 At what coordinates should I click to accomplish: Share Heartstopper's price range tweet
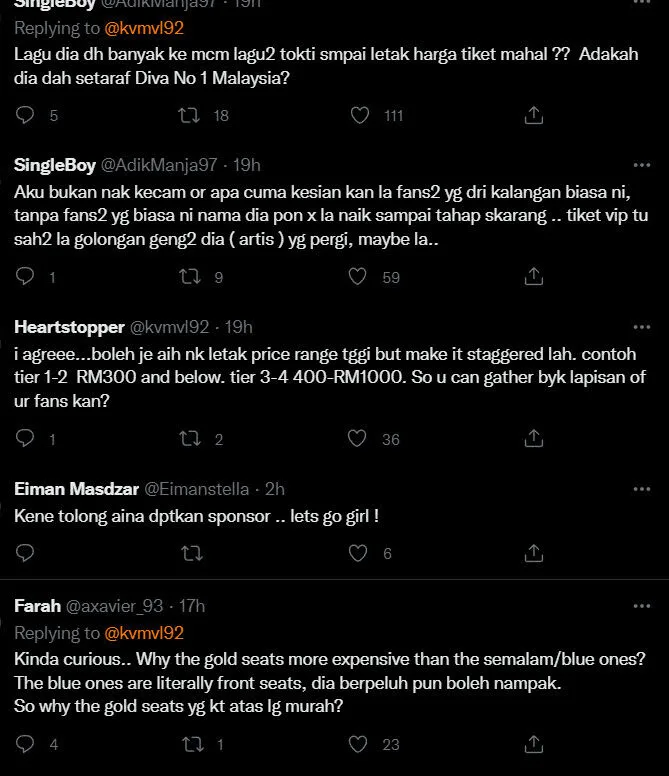[533, 438]
